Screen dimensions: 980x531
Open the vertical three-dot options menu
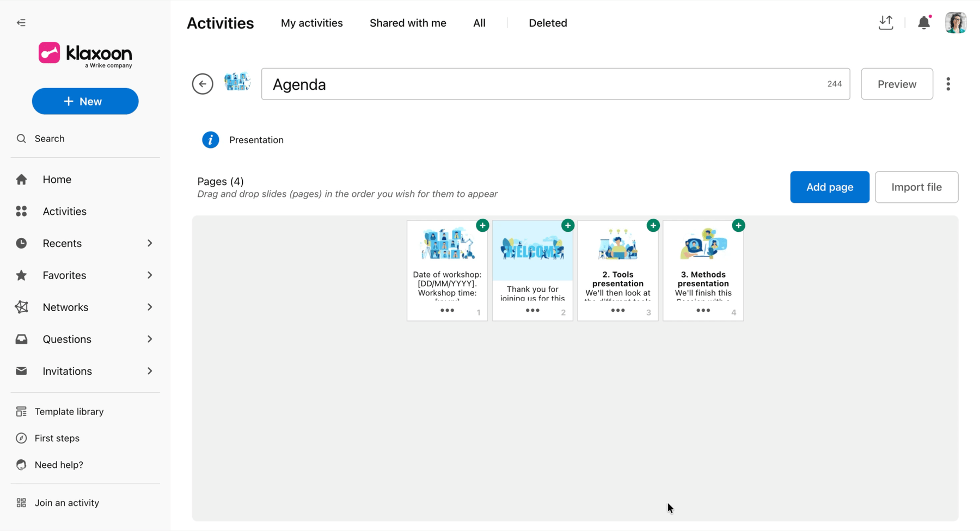[x=948, y=84]
